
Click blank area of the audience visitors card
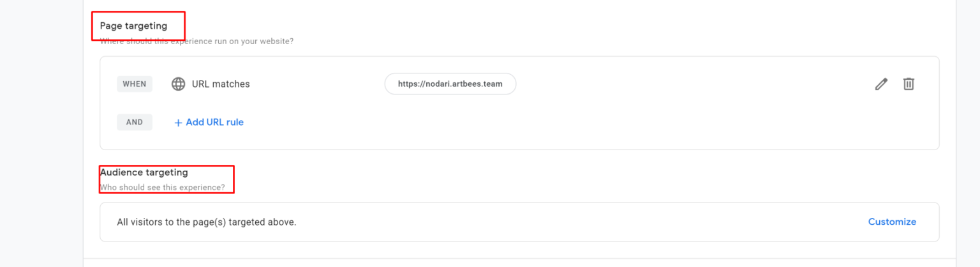574,222
